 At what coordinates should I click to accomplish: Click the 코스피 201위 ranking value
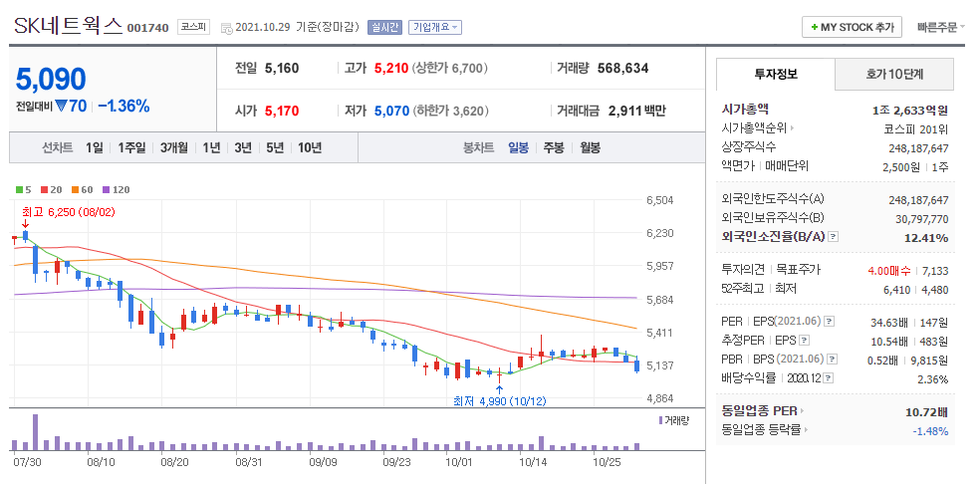pos(913,129)
